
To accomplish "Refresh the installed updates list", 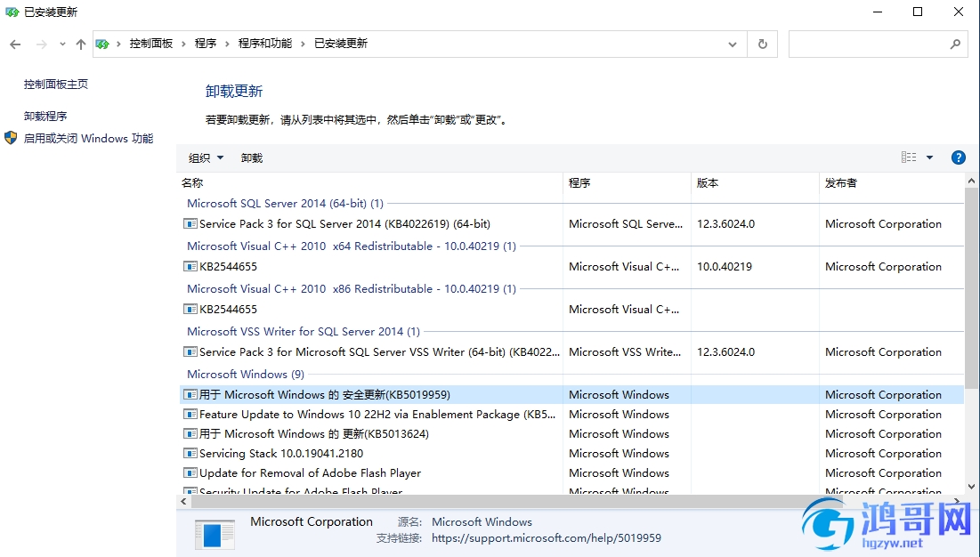I will point(763,44).
